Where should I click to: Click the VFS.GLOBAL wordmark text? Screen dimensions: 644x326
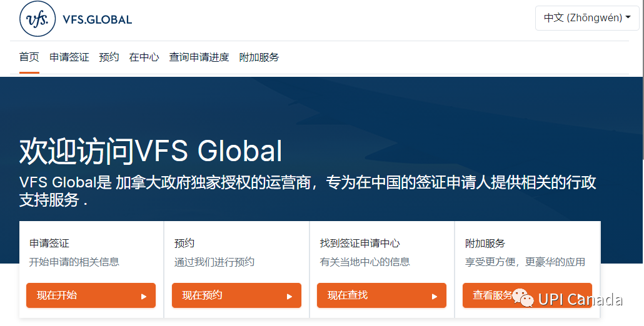click(x=98, y=19)
